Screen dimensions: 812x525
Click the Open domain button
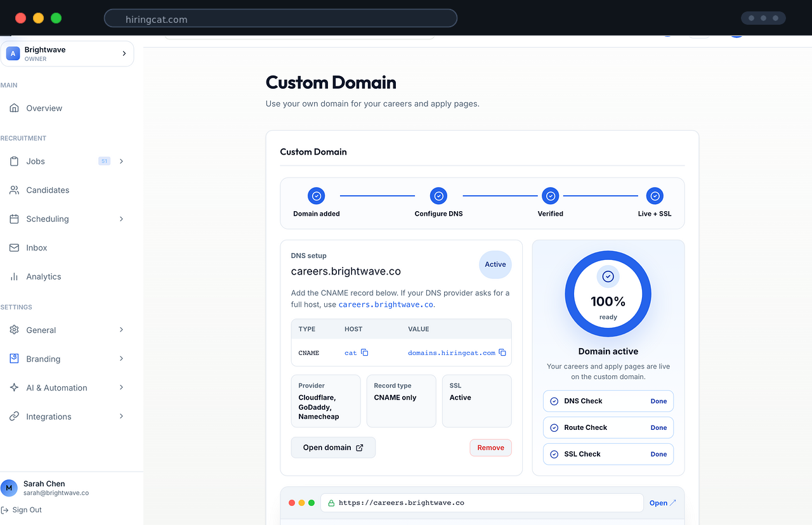click(333, 448)
